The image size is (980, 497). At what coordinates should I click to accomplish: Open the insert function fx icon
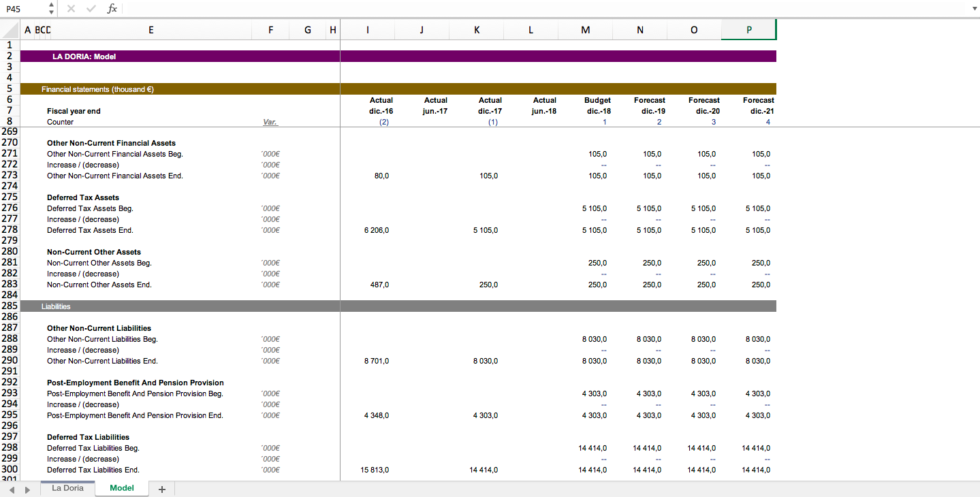coord(112,9)
